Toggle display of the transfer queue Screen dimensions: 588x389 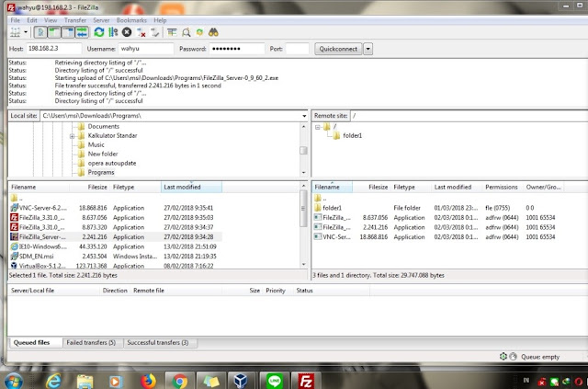82,32
